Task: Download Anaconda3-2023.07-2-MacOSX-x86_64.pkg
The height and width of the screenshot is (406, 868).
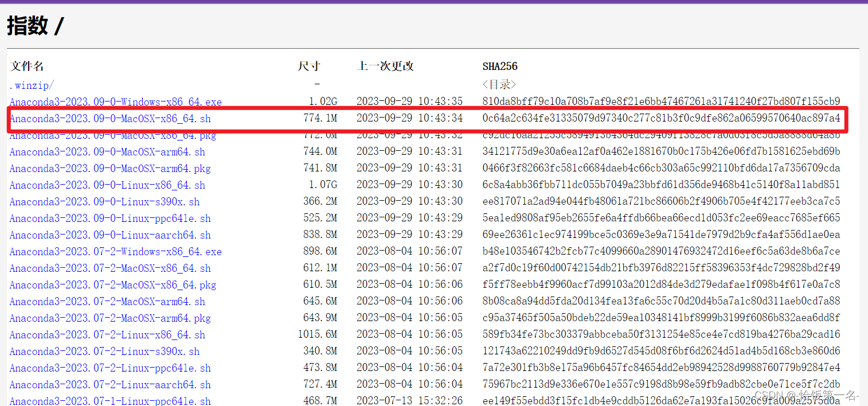Action: click(x=113, y=285)
